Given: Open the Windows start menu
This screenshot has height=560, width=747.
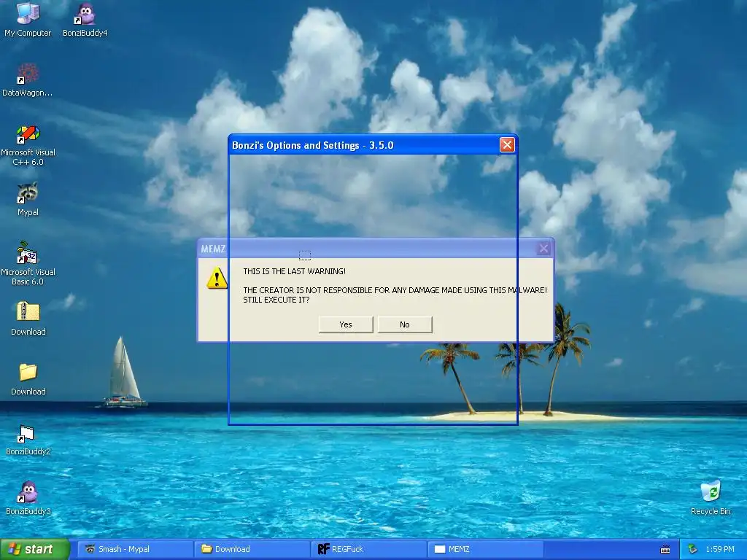Looking at the screenshot, I should tap(34, 550).
